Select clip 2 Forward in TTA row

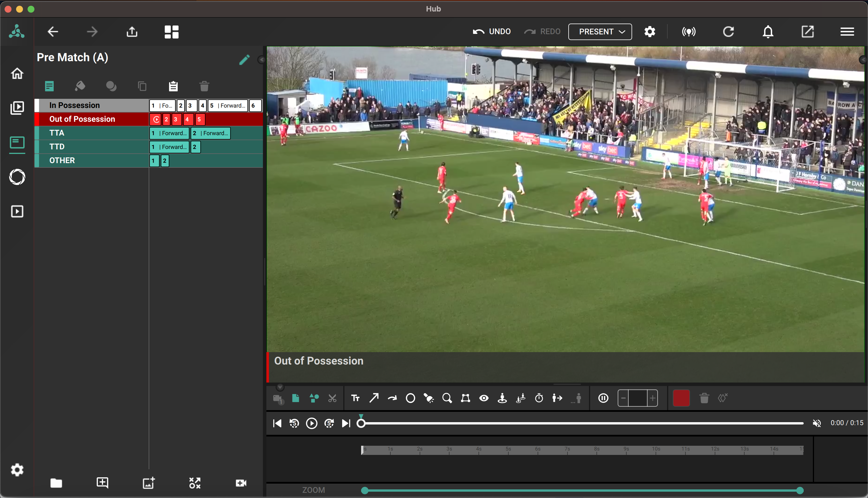pyautogui.click(x=210, y=133)
